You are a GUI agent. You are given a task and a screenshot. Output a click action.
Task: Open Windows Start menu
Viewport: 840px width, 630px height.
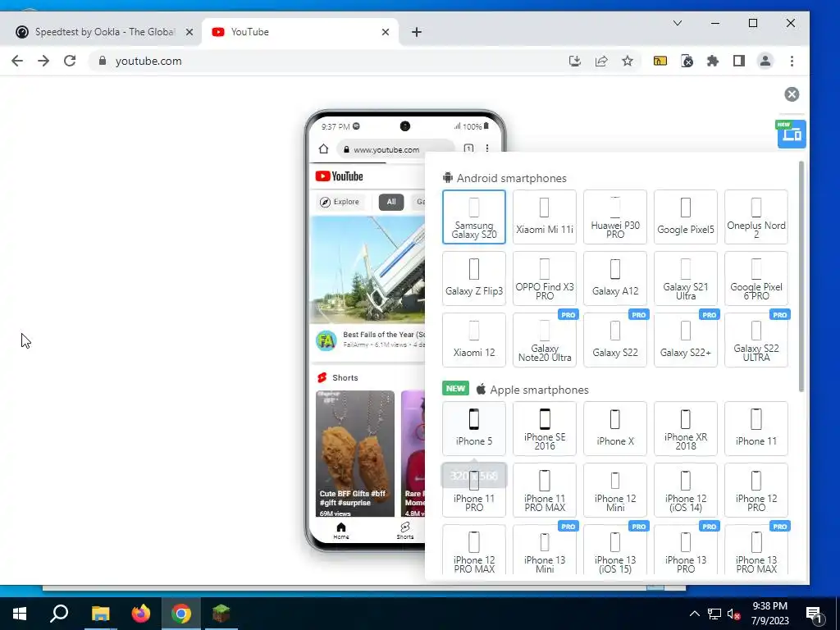[20, 614]
